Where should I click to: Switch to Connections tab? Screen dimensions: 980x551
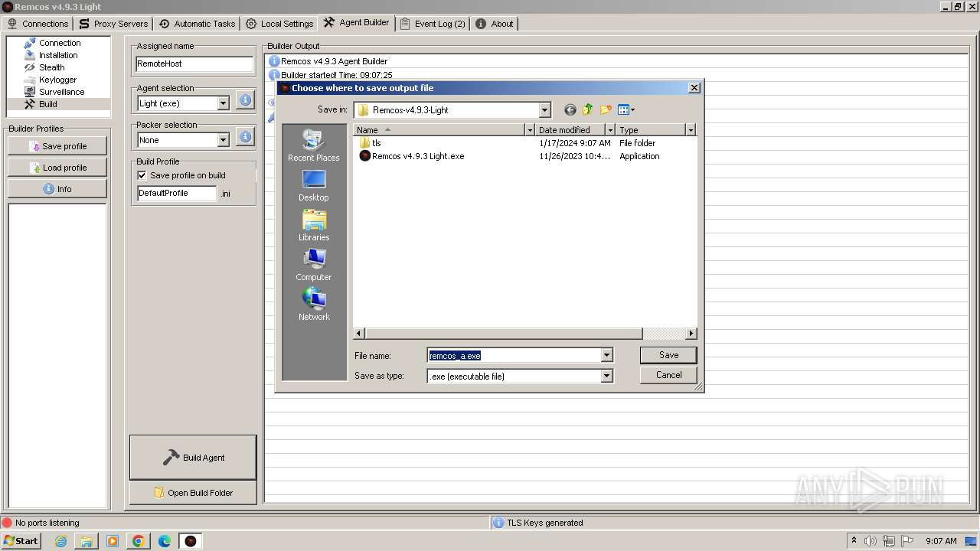[38, 24]
